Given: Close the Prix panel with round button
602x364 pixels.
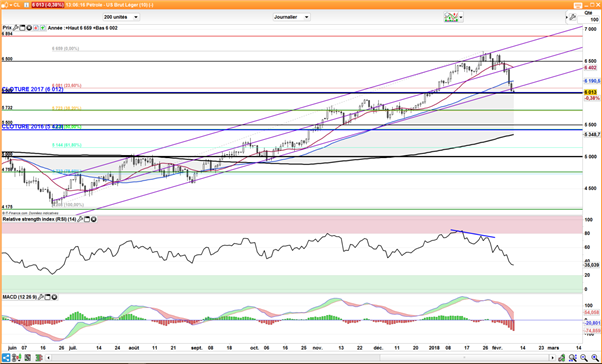Looking at the screenshot, I should pos(29,28).
